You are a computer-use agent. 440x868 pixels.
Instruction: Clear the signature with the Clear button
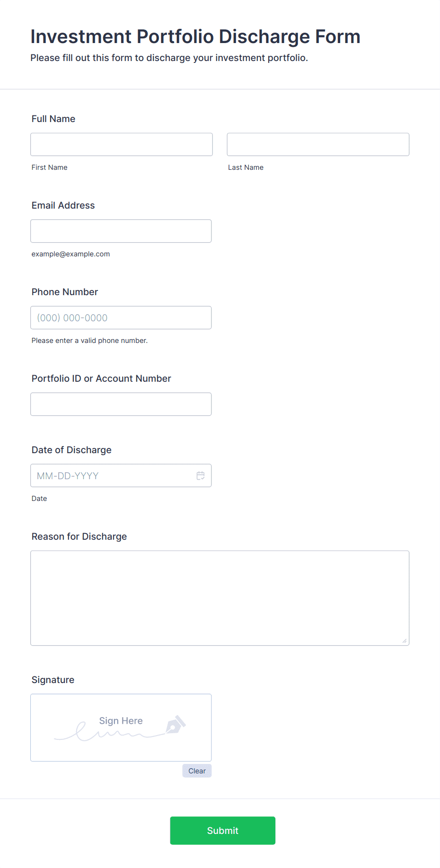coord(197,771)
